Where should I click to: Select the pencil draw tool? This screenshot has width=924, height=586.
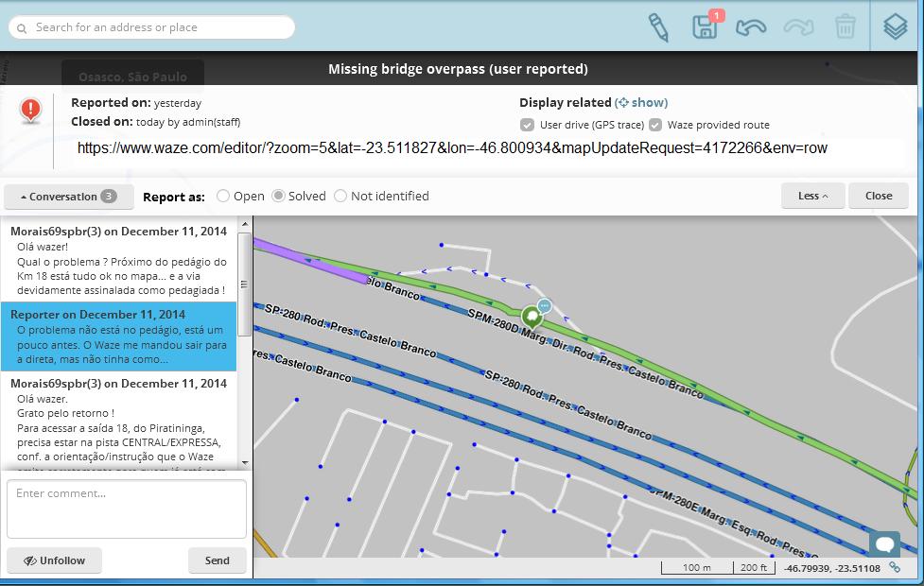658,27
